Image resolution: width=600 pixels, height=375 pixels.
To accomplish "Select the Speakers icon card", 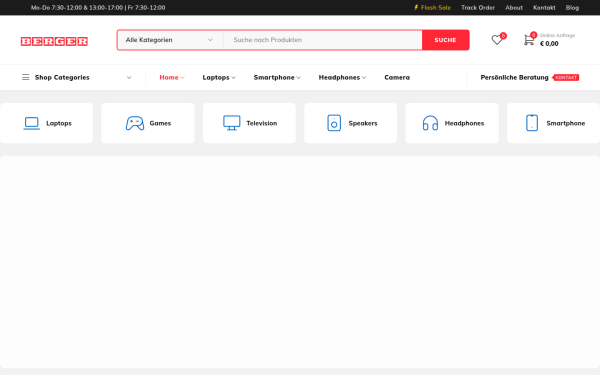I will (x=351, y=123).
